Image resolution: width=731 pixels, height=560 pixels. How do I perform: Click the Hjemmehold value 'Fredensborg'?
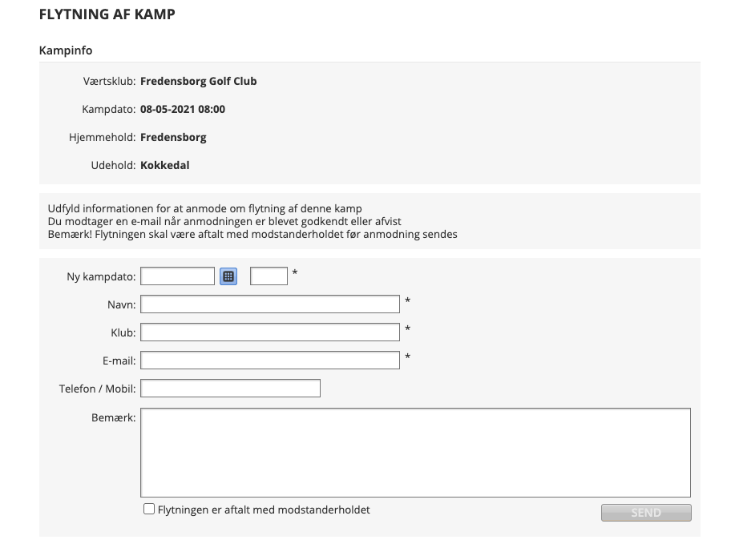(173, 137)
